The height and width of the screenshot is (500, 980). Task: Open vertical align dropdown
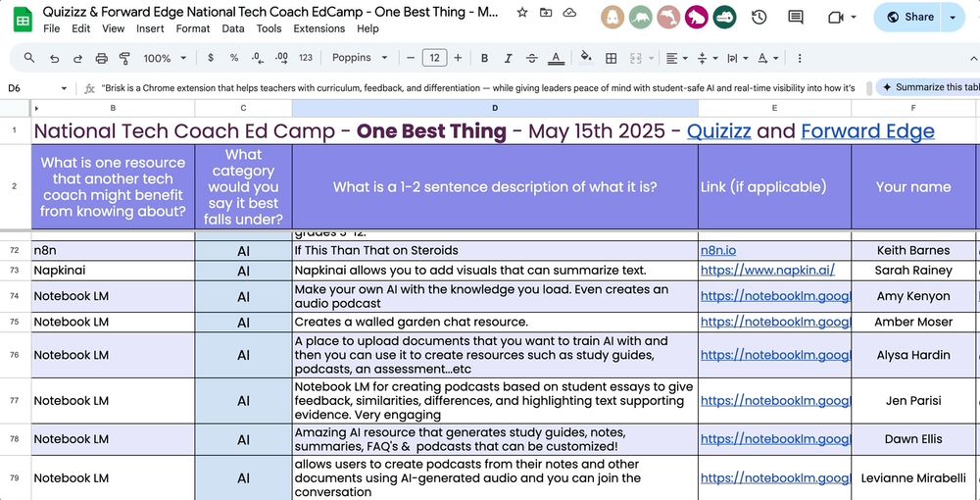[708, 58]
